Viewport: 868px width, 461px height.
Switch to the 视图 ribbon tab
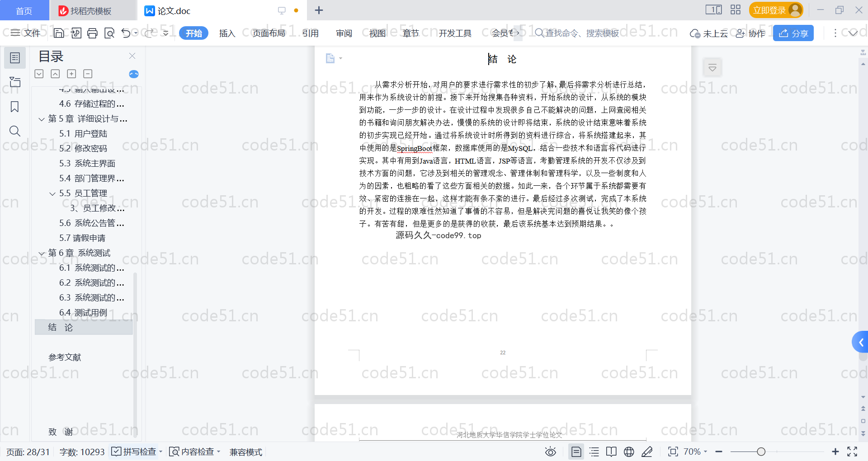(x=377, y=33)
